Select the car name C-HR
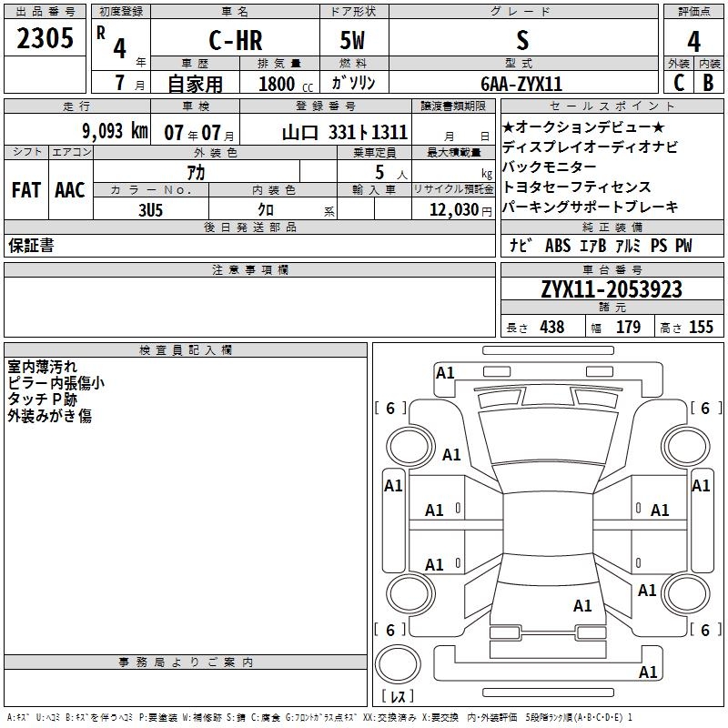The image size is (728, 728). tap(236, 40)
